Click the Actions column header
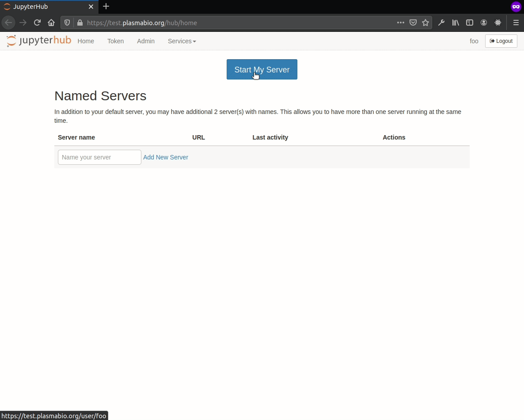Viewport: 524px width, 420px height. pyautogui.click(x=394, y=137)
